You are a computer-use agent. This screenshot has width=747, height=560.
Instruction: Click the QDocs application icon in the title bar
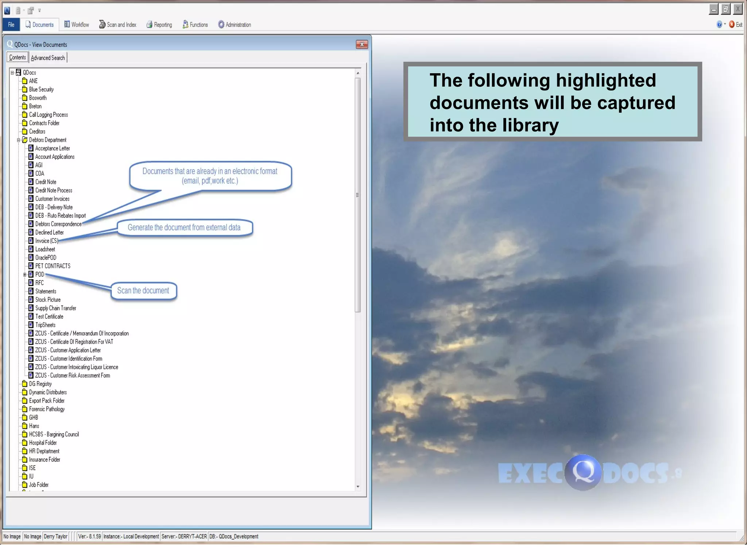coord(7,10)
